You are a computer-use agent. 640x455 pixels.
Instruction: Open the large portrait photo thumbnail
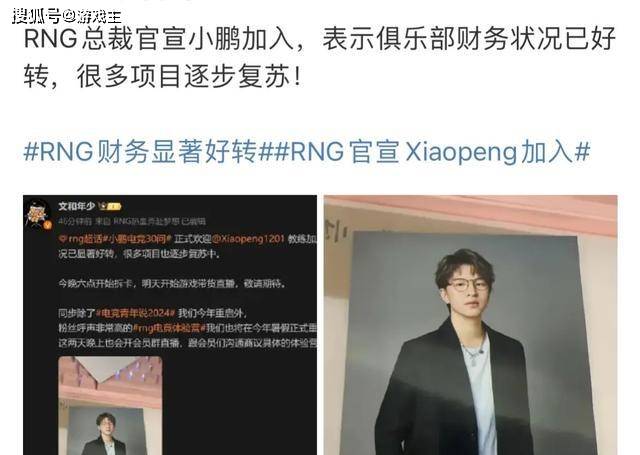[x=471, y=325]
